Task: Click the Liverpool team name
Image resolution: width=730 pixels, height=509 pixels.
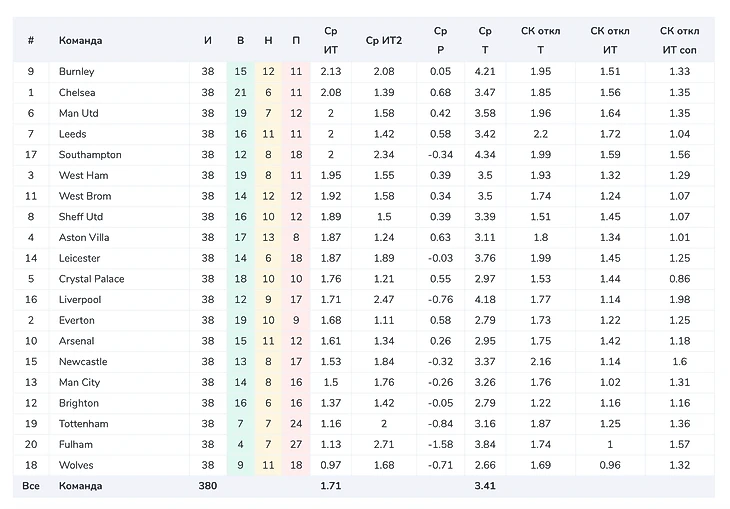Action: pyautogui.click(x=80, y=299)
